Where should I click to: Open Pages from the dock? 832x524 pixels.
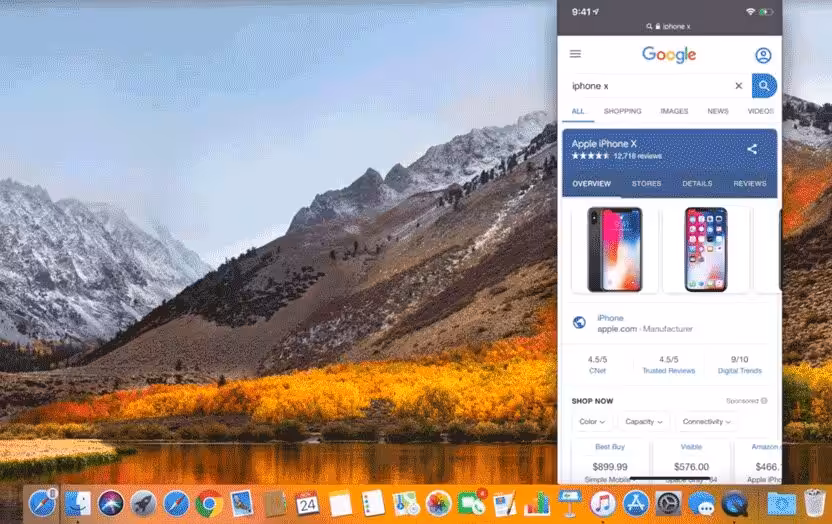(x=504, y=503)
